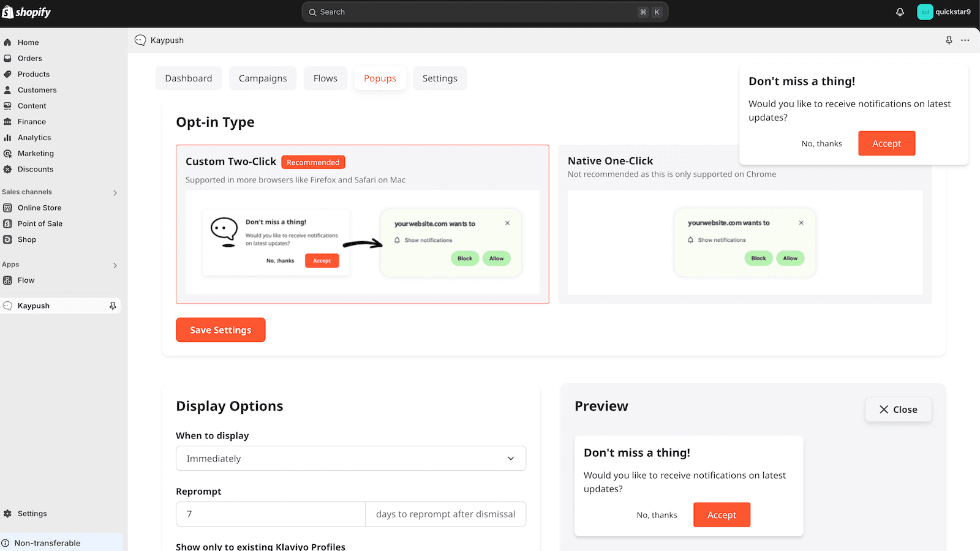Expand the Sales channels section
The height and width of the screenshot is (551, 980).
point(115,193)
